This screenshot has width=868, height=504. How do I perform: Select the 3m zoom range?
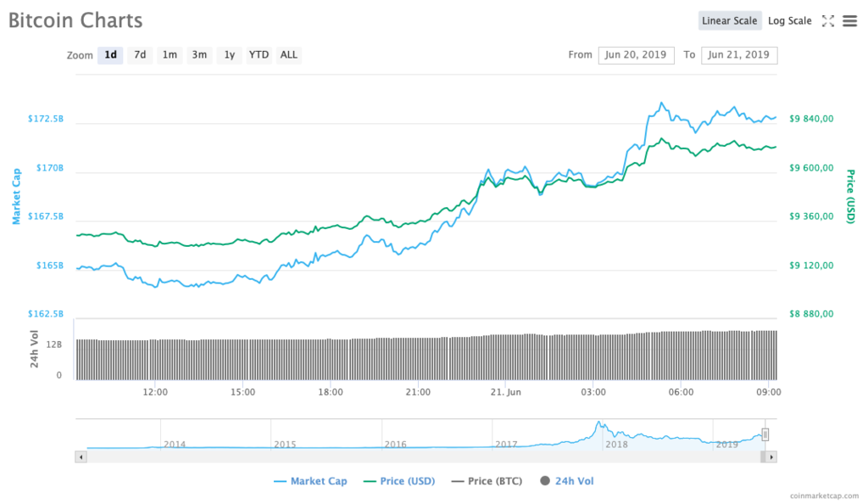[x=199, y=55]
